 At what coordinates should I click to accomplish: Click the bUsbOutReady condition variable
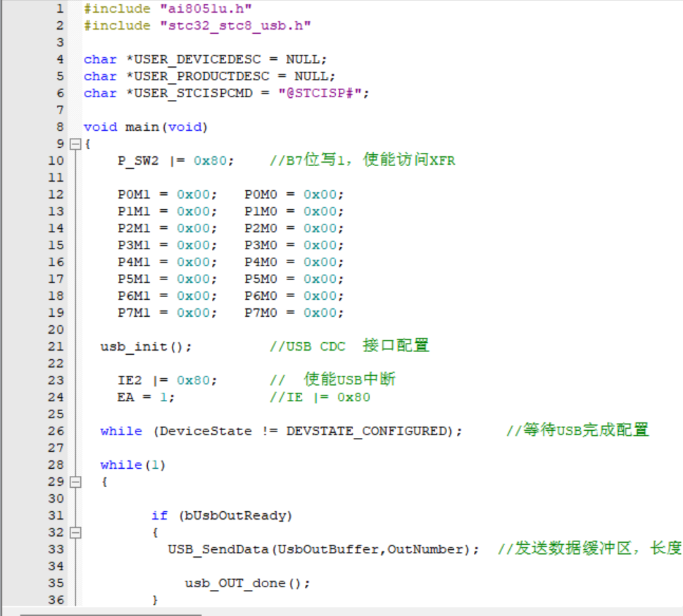234,516
